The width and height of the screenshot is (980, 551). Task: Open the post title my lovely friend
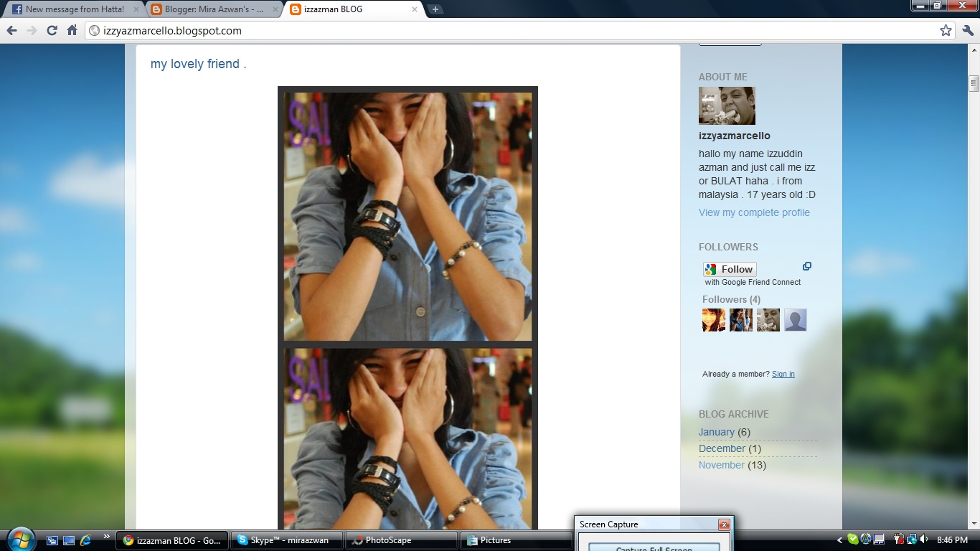198,64
